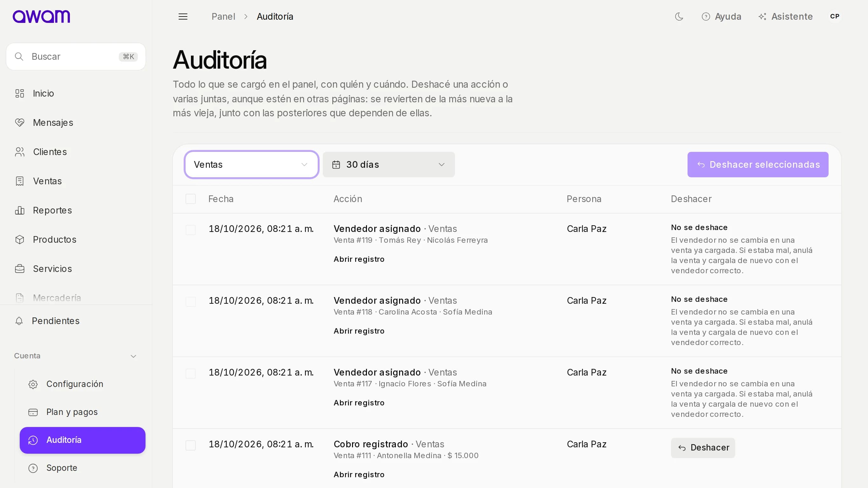
Task: Click the Deshacer column header
Action: point(691,199)
